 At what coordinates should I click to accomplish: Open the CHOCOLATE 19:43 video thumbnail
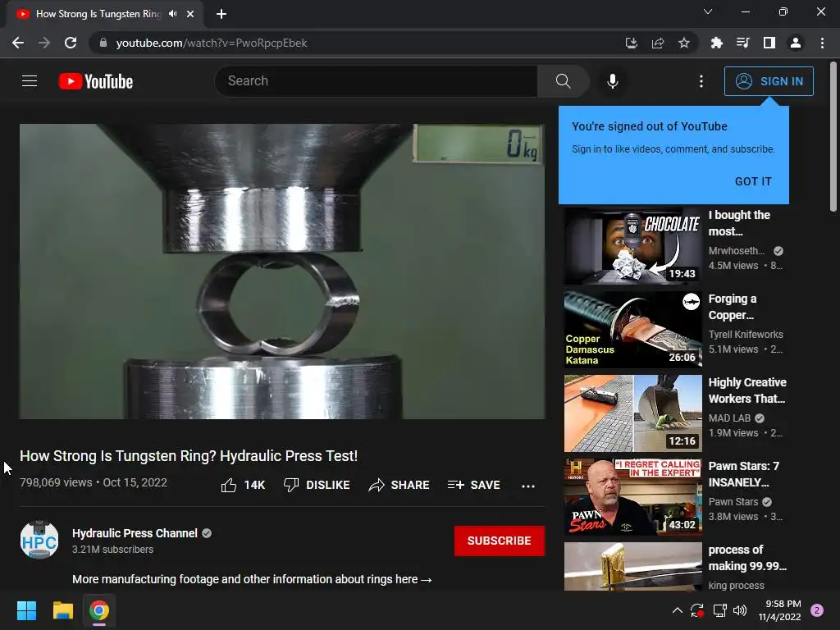(x=633, y=246)
